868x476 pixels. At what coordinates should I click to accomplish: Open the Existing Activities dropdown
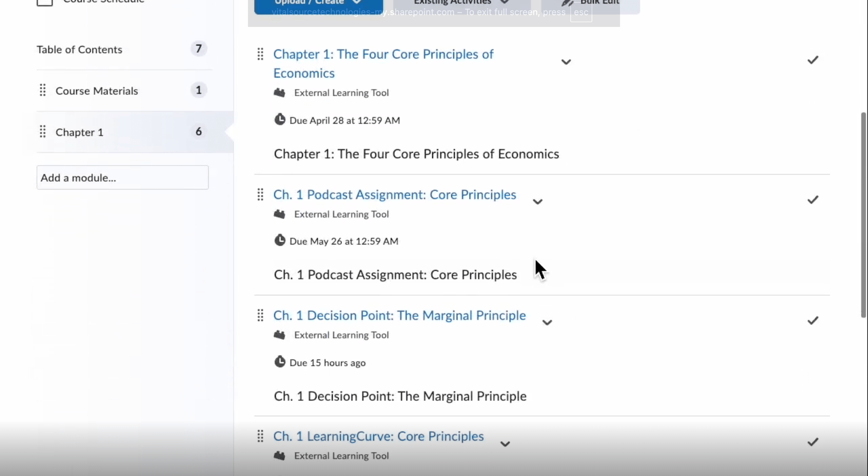click(x=459, y=2)
